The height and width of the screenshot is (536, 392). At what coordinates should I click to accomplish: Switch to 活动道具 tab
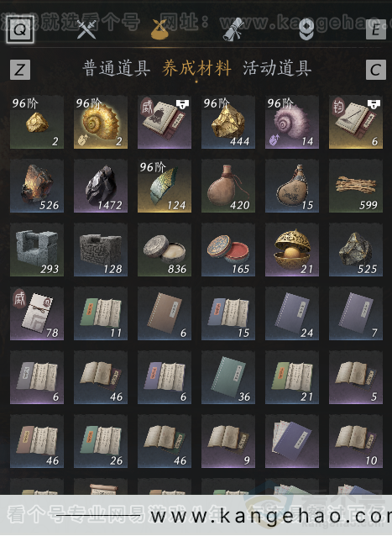(x=277, y=68)
